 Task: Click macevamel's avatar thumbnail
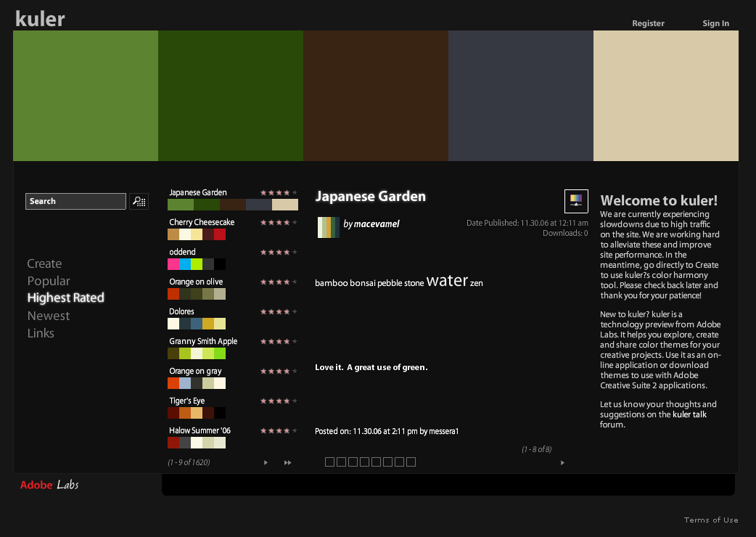(329, 228)
